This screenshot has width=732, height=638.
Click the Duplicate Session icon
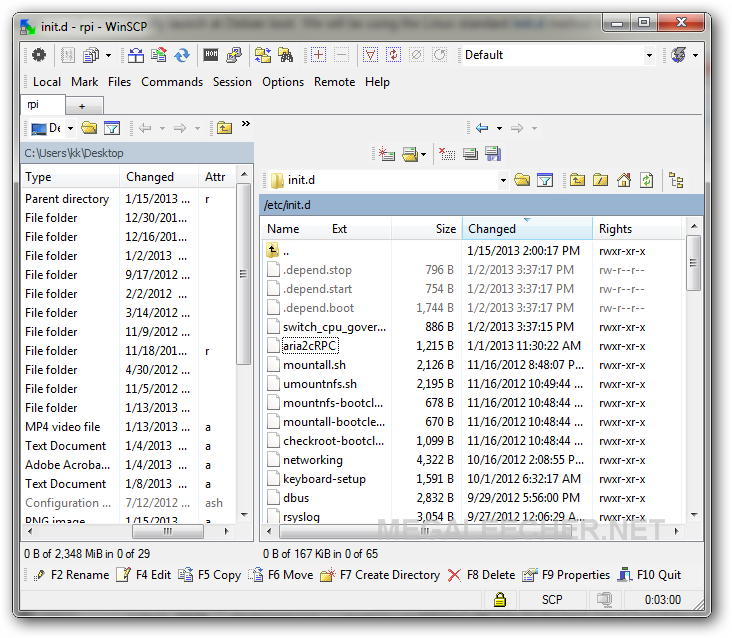(470, 154)
